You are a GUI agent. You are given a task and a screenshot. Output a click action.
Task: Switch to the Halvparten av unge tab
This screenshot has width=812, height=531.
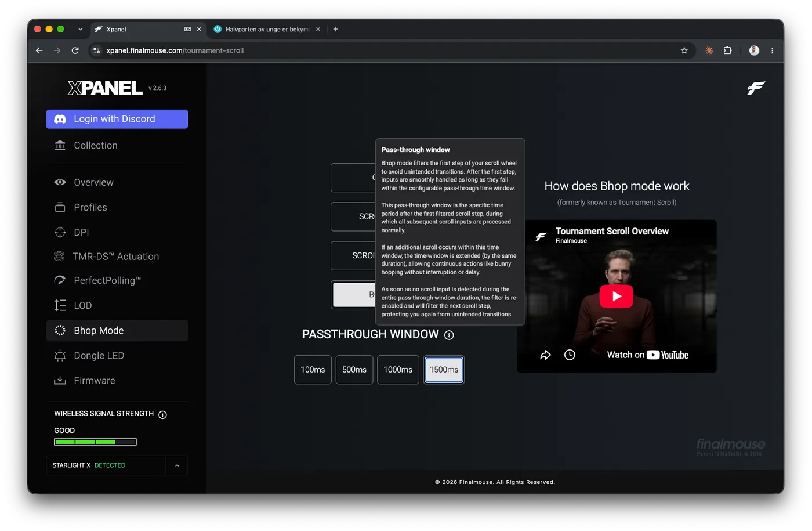[267, 29]
